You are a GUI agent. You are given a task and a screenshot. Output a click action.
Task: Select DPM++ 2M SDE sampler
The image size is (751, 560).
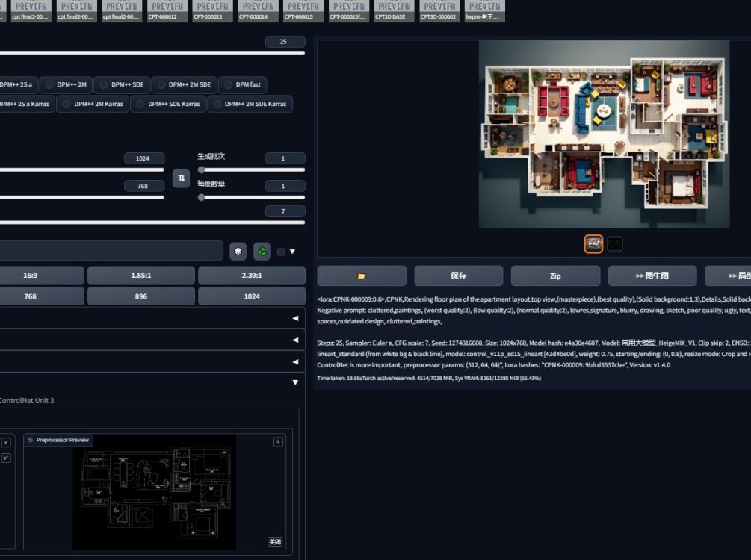(185, 84)
